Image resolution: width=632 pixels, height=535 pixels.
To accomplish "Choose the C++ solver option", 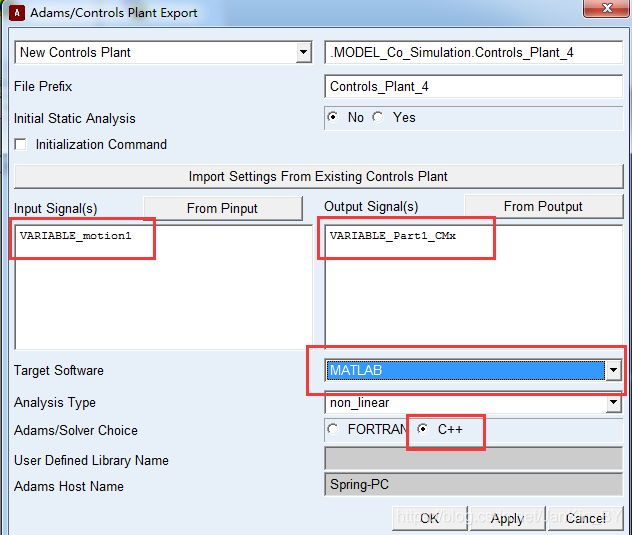I will 423,430.
